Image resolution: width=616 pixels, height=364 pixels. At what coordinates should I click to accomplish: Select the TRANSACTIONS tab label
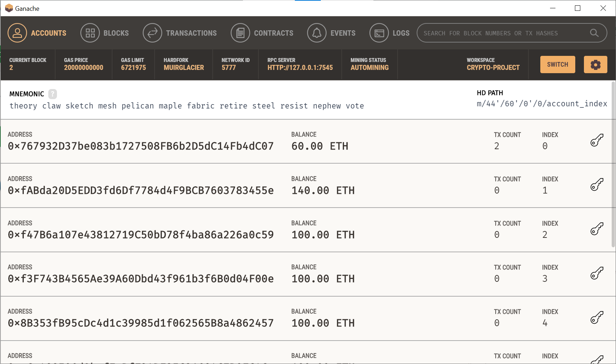pyautogui.click(x=191, y=33)
